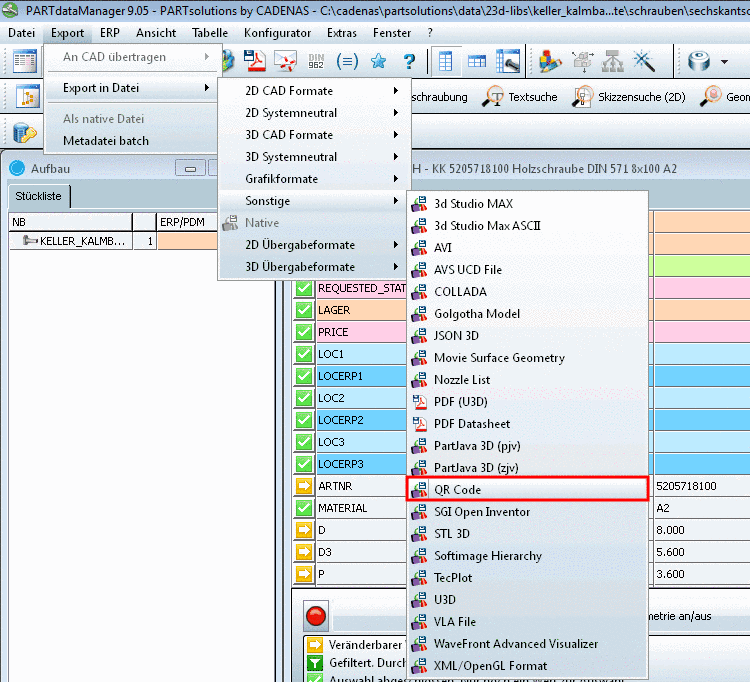The image size is (750, 682).
Task: Toggle the checkbox beside LOCERP3
Action: pos(304,464)
